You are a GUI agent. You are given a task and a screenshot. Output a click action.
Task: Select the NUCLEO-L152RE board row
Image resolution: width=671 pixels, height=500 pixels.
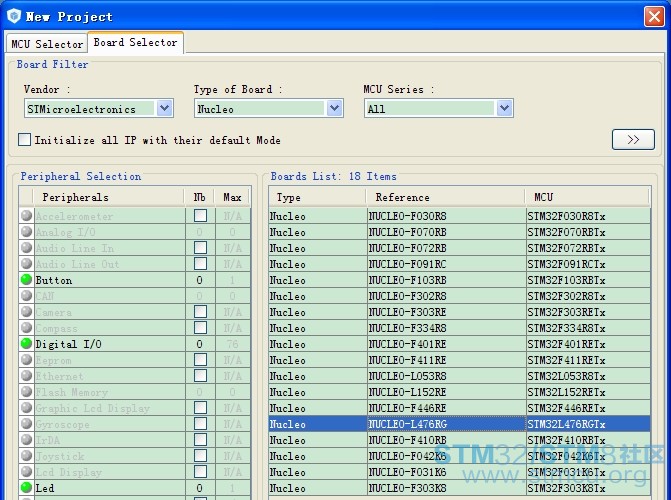click(x=460, y=392)
